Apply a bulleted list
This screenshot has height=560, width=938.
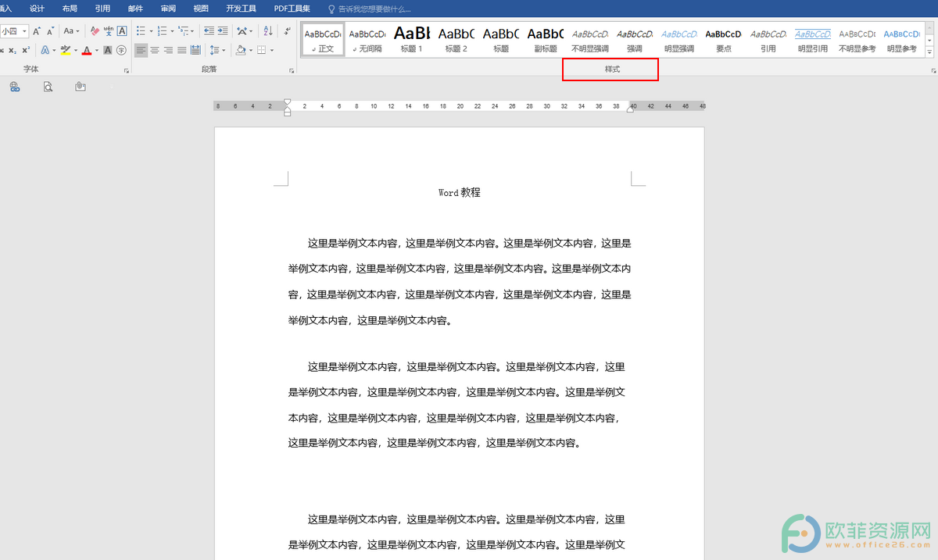(141, 31)
